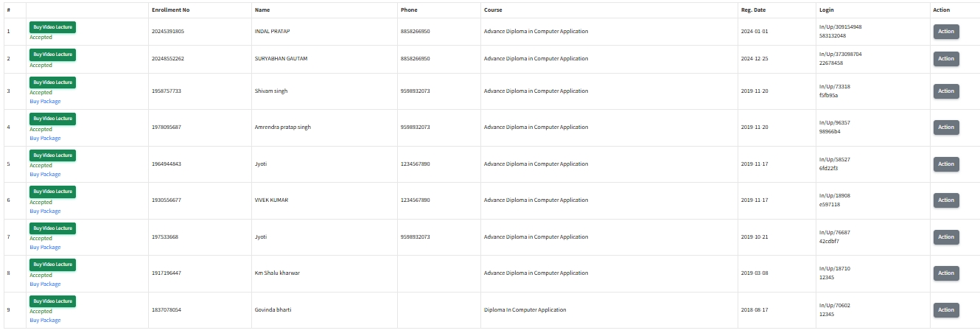980x336 pixels.
Task: Open Action menu for Km Shalu kharwar
Action: coord(946,273)
